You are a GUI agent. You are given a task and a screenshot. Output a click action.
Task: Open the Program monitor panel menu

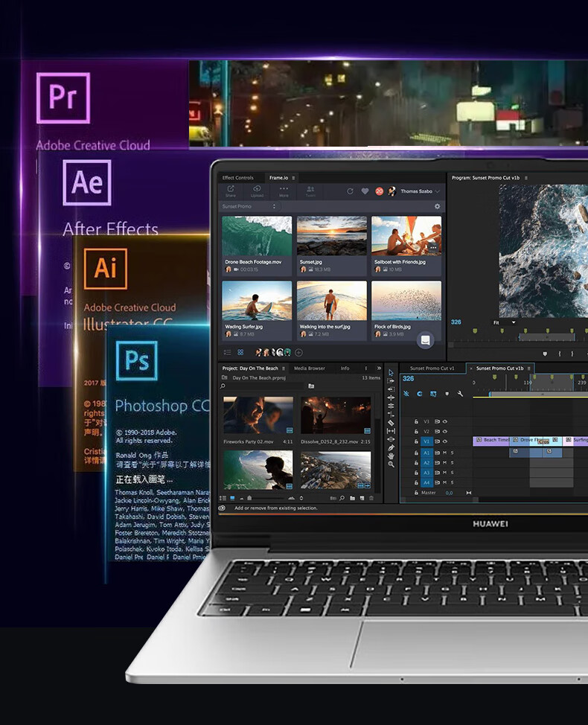tap(526, 178)
